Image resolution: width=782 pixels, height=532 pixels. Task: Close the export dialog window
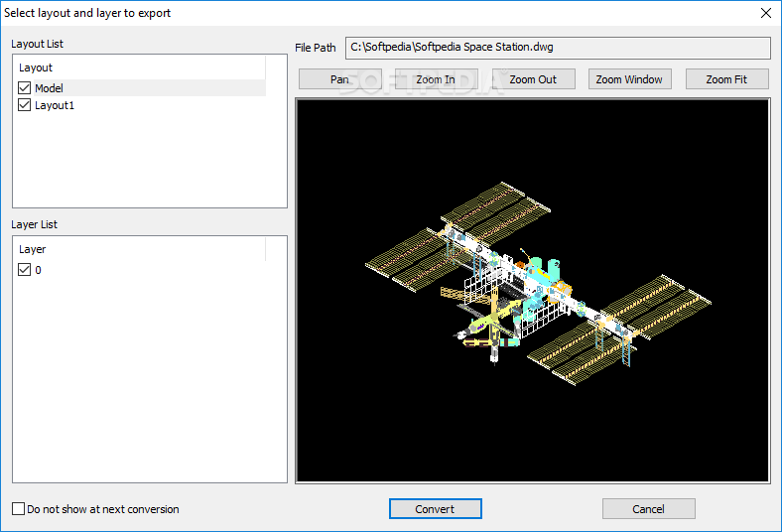766,13
